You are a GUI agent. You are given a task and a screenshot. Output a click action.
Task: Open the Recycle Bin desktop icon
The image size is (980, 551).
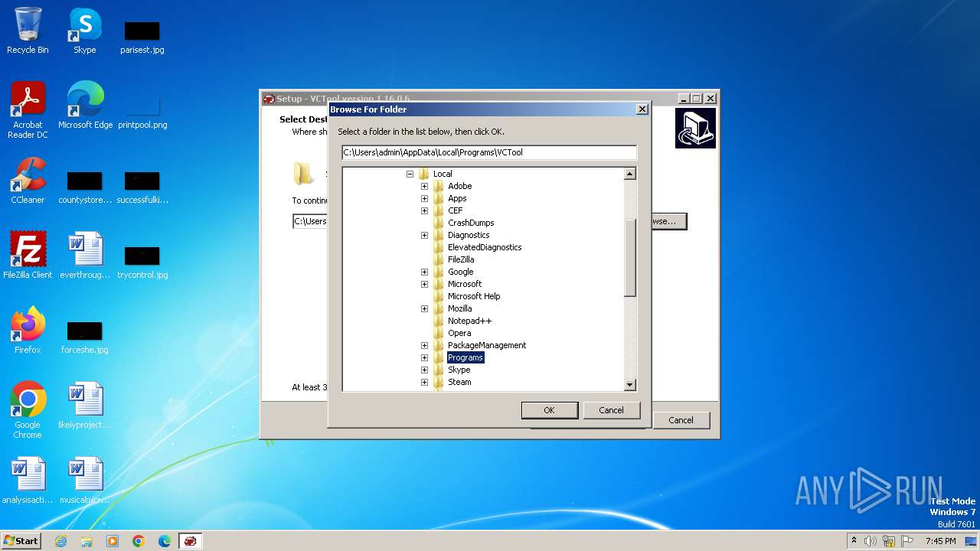pos(28,31)
